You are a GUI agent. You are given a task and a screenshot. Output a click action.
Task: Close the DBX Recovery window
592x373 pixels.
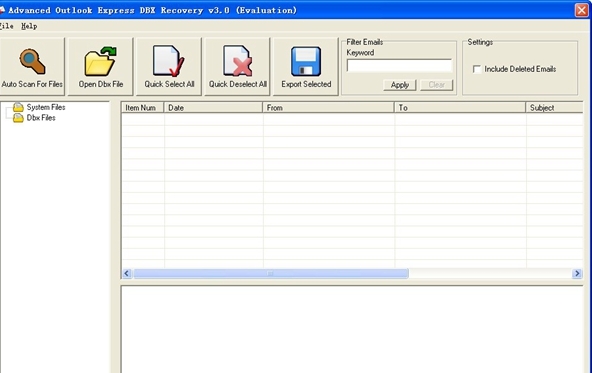coord(581,10)
